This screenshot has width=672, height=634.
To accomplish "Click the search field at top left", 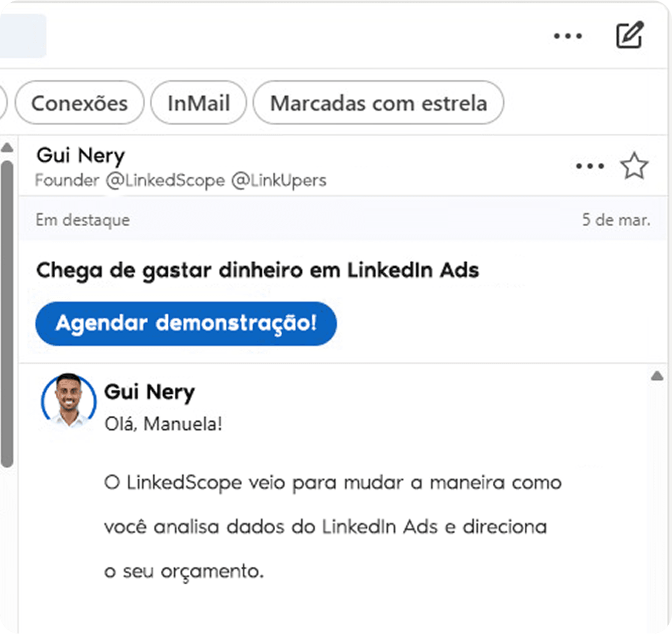I will pos(23,36).
